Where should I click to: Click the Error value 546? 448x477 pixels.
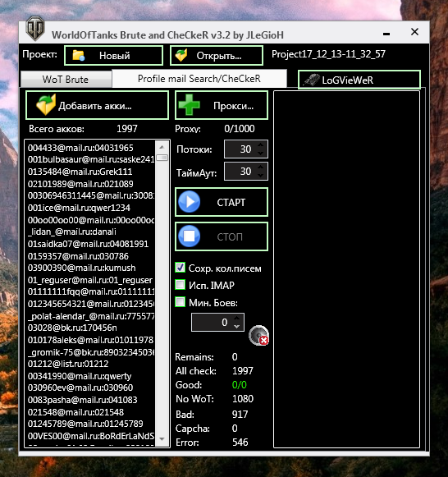point(240,442)
